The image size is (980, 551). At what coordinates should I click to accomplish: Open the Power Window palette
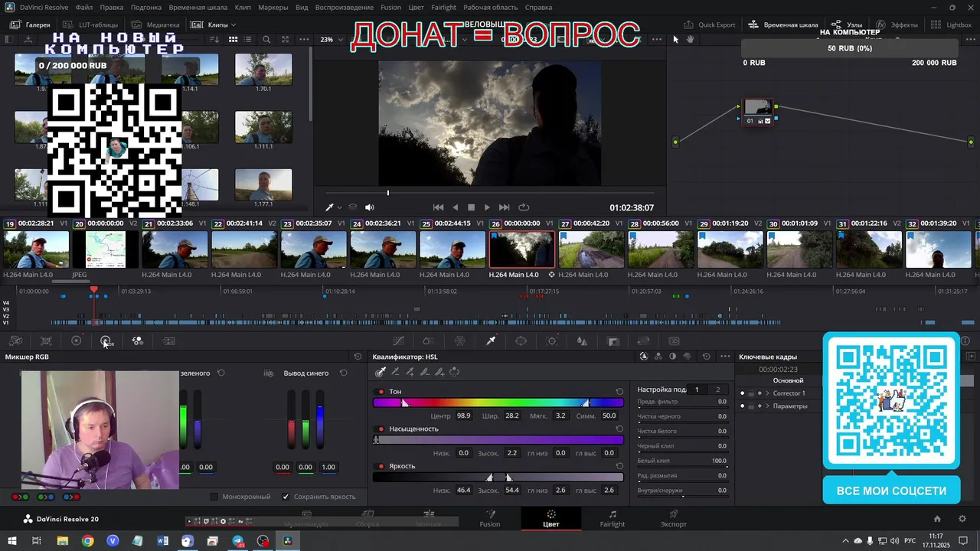coord(521,341)
